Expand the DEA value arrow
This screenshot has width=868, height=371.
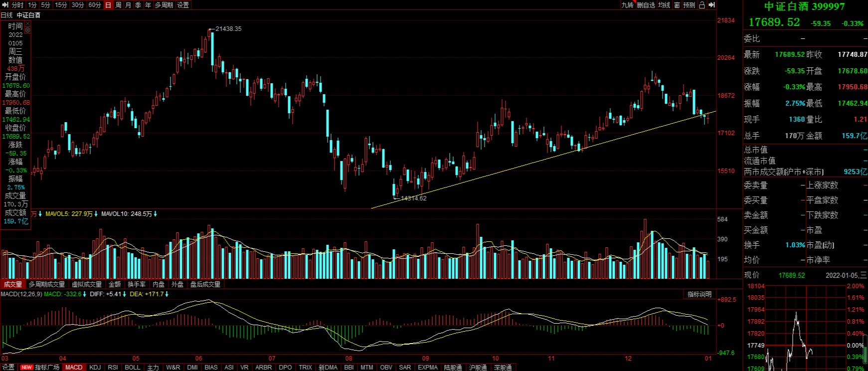pos(167,294)
